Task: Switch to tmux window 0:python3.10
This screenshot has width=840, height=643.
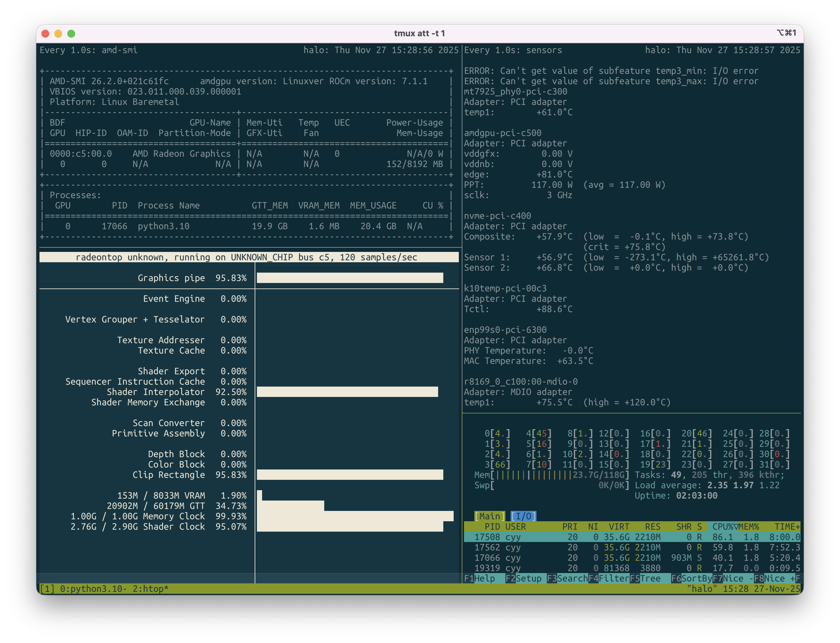Action: pyautogui.click(x=93, y=589)
